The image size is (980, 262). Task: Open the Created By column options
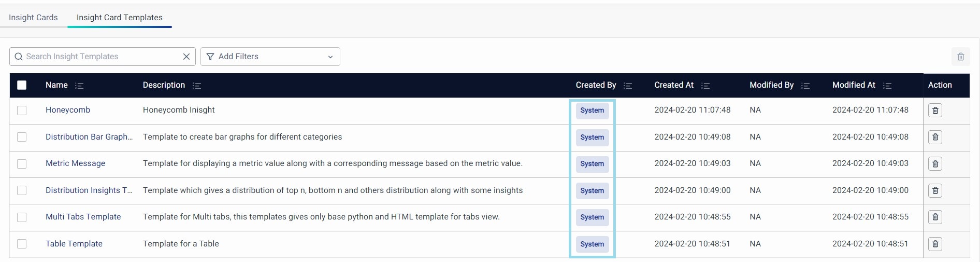tap(628, 86)
